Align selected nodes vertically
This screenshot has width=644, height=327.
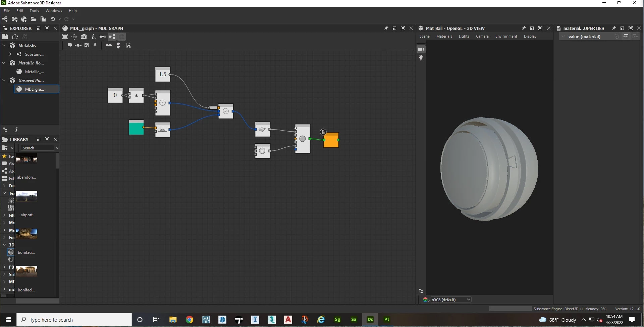118,45
